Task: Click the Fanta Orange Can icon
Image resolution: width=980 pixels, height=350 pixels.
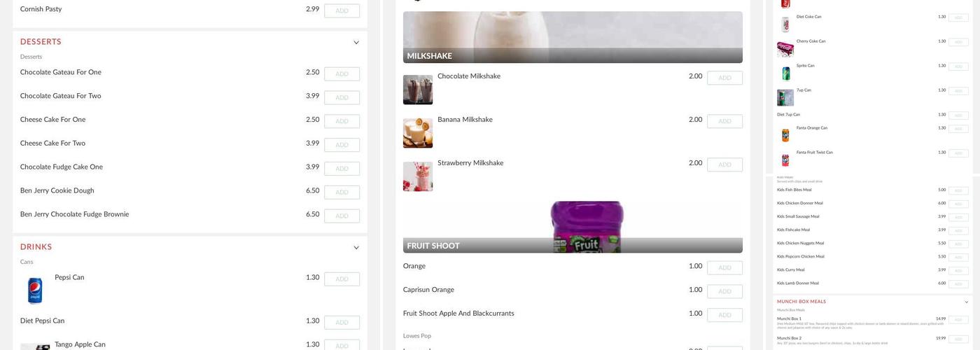Action: tap(785, 136)
